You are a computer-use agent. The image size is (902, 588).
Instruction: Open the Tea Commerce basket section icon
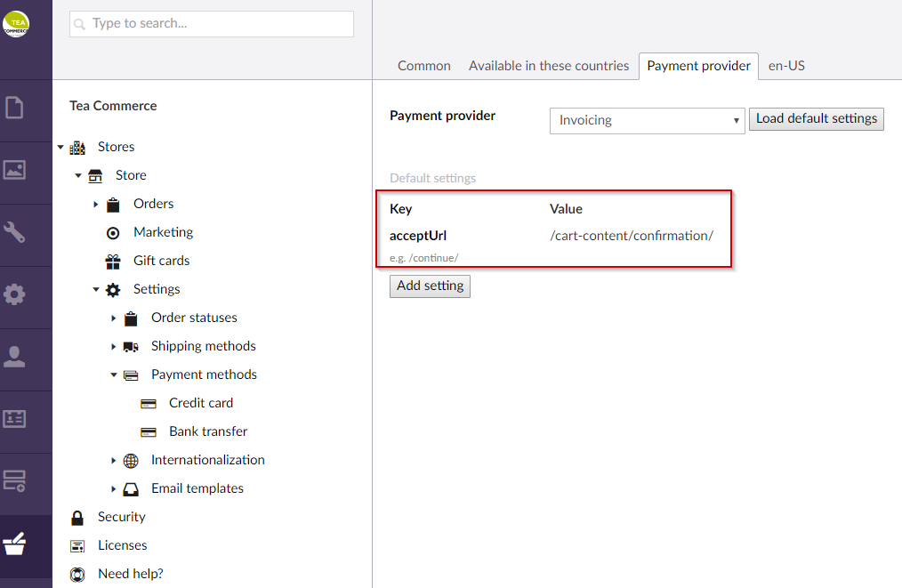pyautogui.click(x=14, y=544)
